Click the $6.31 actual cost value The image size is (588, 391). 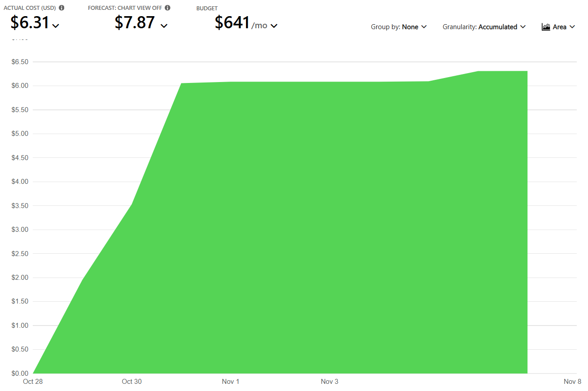(30, 22)
